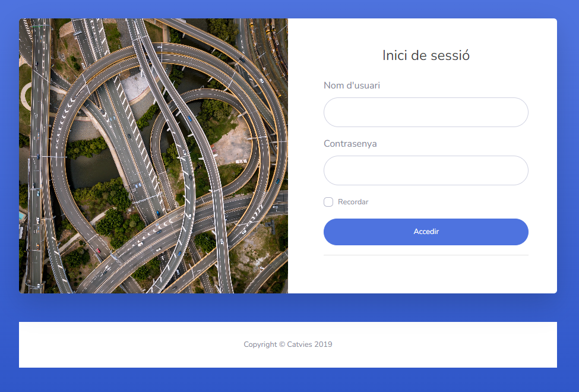Screen dimensions: 579x392
Task: Click the year 2019 in the footer
Action: [x=324, y=344]
